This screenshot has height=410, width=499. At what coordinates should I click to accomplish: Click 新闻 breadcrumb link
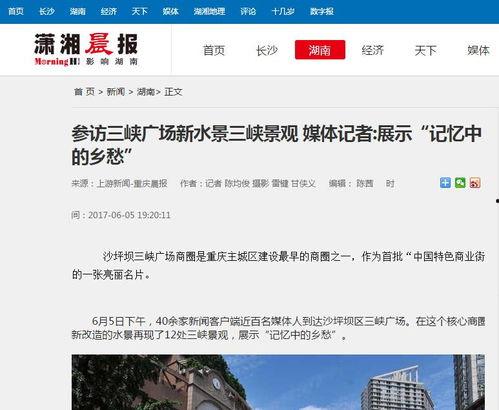(x=116, y=92)
